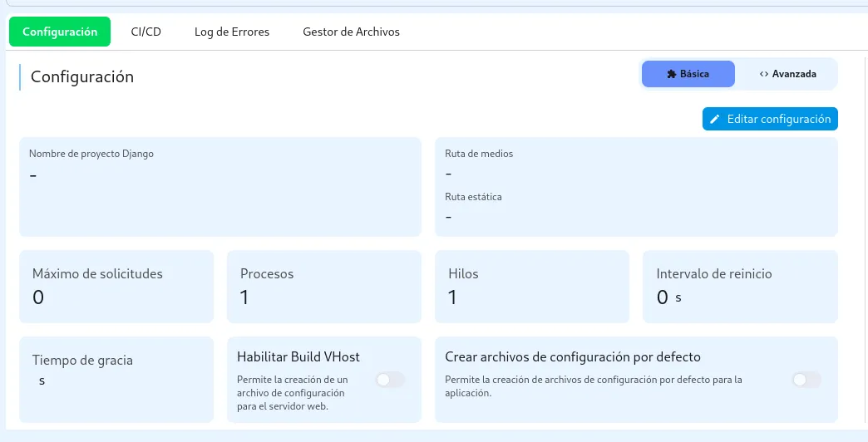Click the value 0 under Máximo de solicitudes
This screenshot has width=868, height=442.
tap(38, 297)
